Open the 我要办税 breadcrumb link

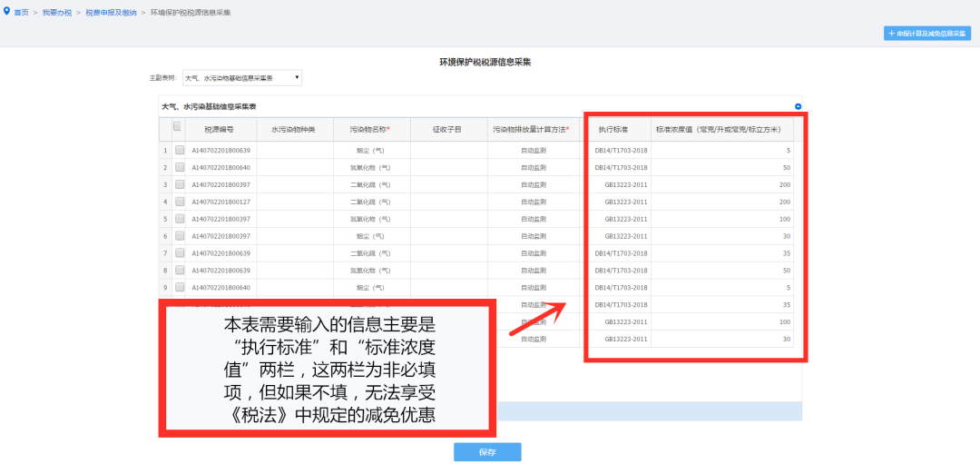(57, 13)
